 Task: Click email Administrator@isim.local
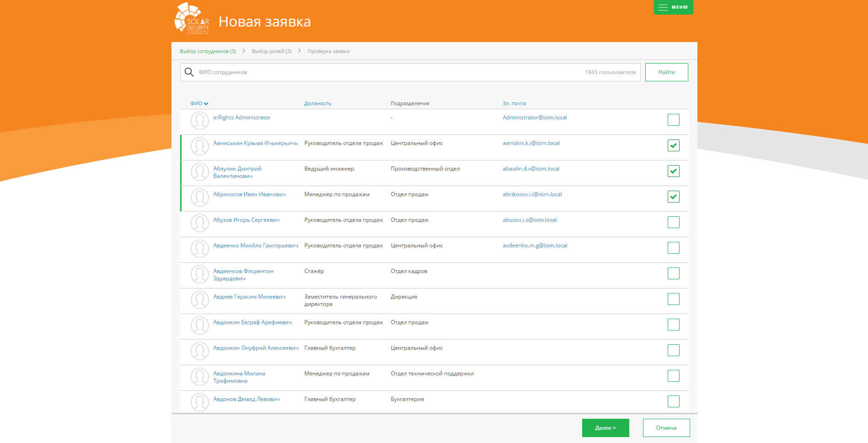click(535, 117)
